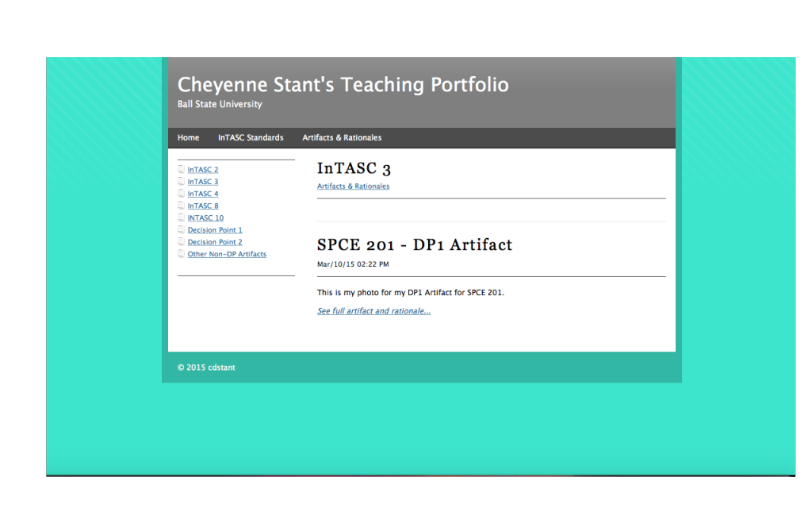Viewport: 812px width, 508px height.
Task: Go to Home in the navigation bar
Action: [188, 137]
